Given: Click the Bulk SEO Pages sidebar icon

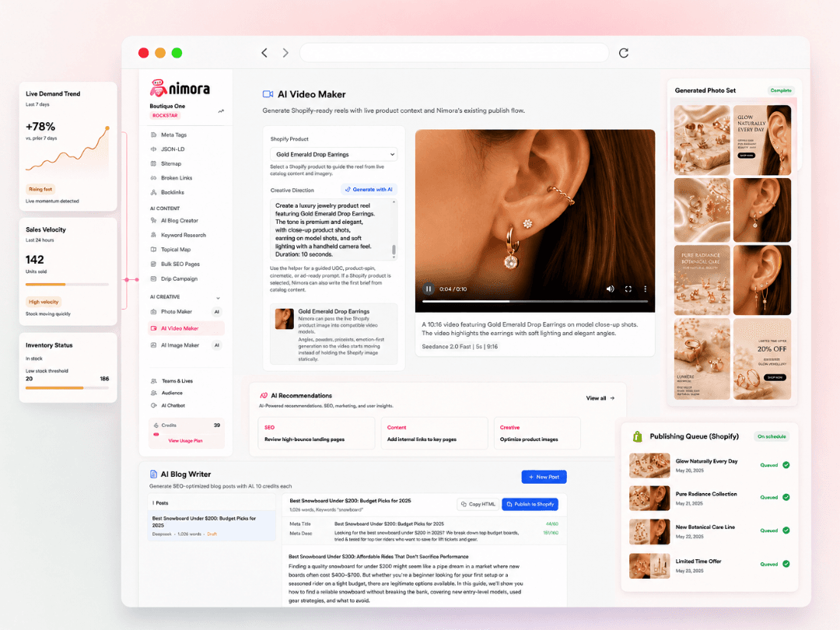Looking at the screenshot, I should coord(154,264).
